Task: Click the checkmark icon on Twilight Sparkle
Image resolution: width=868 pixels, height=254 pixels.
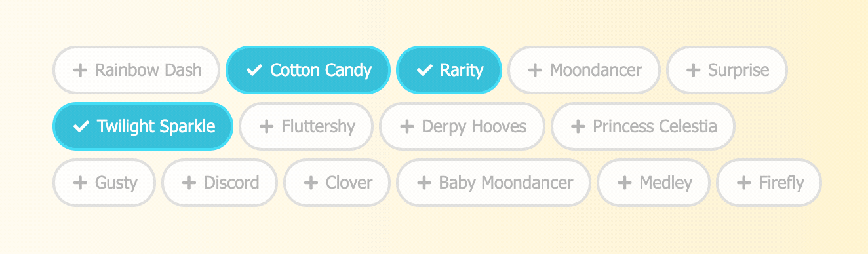Action: tap(81, 126)
